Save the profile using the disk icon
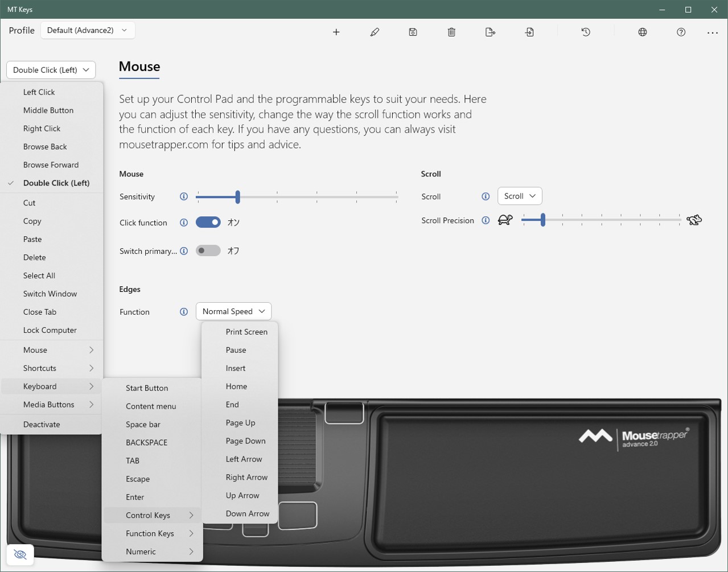 (413, 32)
